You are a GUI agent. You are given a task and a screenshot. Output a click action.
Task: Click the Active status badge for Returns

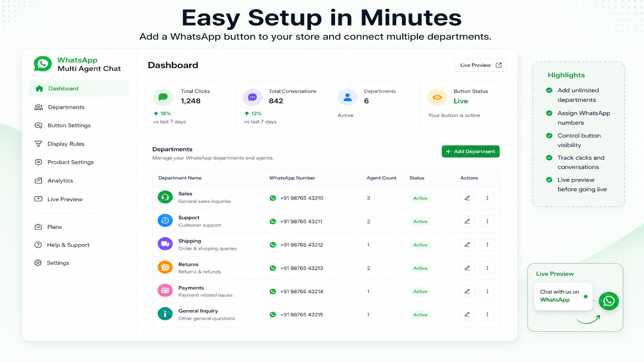[420, 268]
